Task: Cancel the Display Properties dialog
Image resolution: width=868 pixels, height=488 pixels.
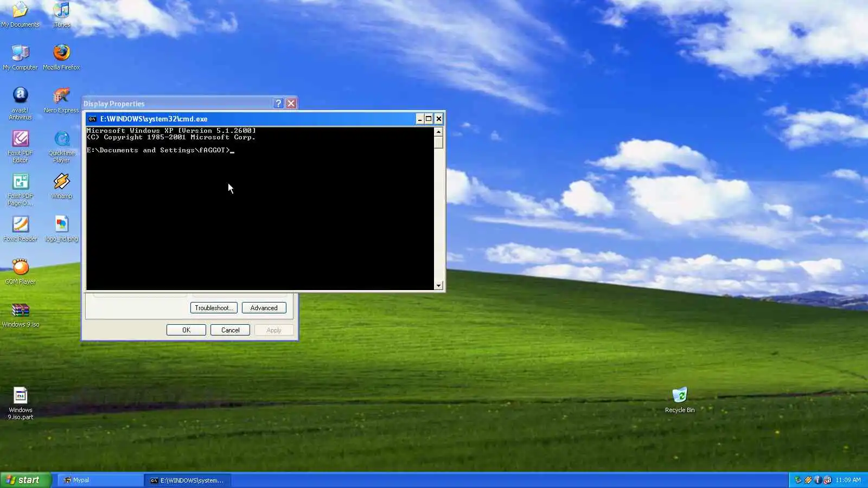Action: click(230, 330)
